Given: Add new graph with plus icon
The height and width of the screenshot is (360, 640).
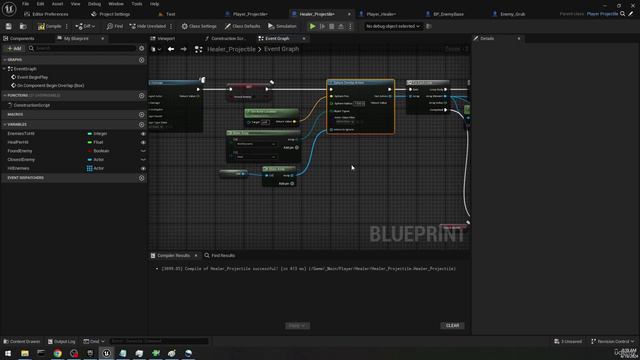Looking at the screenshot, I should [142, 60].
